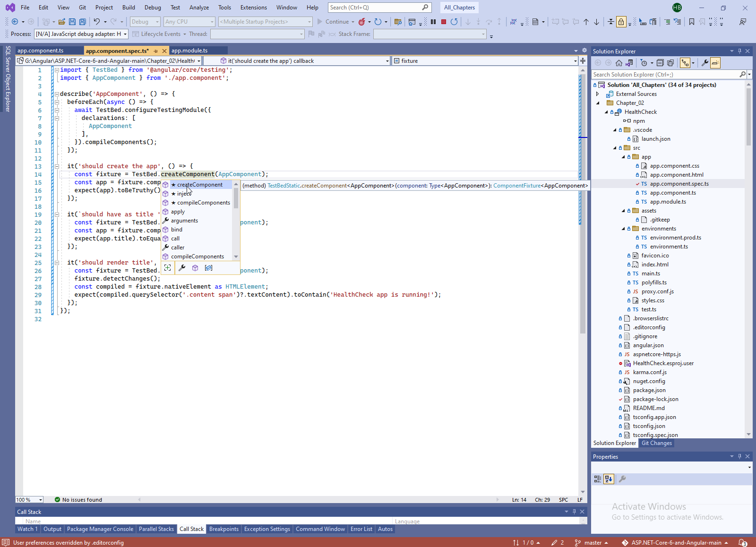Open the Extensions menu
Image resolution: width=756 pixels, height=547 pixels.
tap(253, 8)
